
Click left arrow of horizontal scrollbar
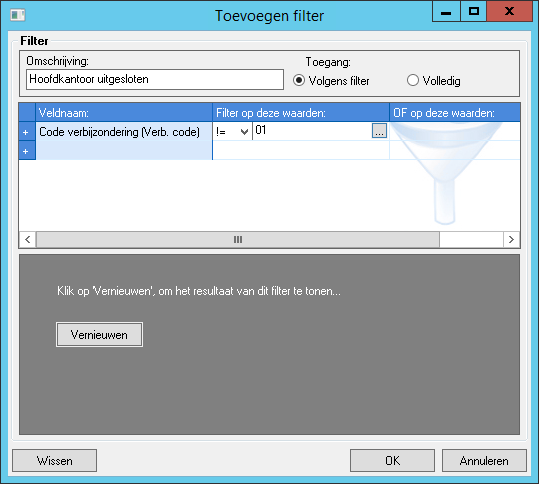[x=28, y=239]
